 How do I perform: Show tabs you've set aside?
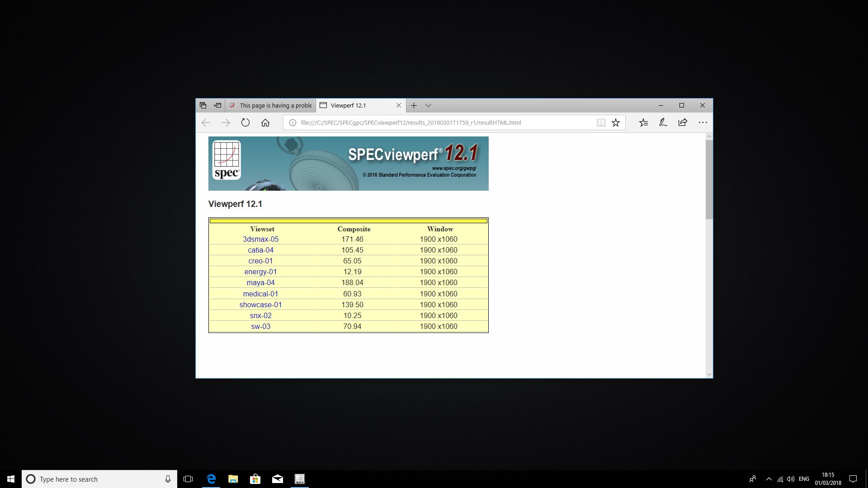[203, 105]
